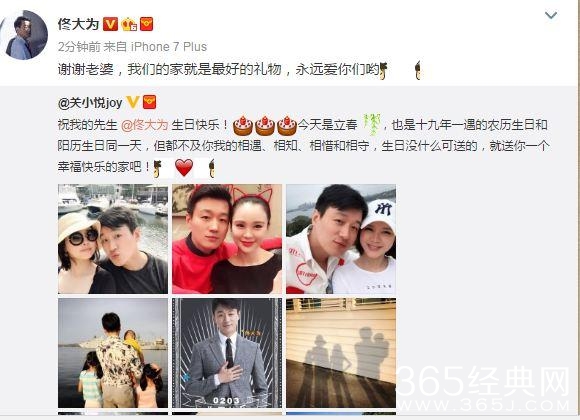Click the @佟大为 mention in the birthday post
Screen dimensions: 580x420
click(145, 125)
